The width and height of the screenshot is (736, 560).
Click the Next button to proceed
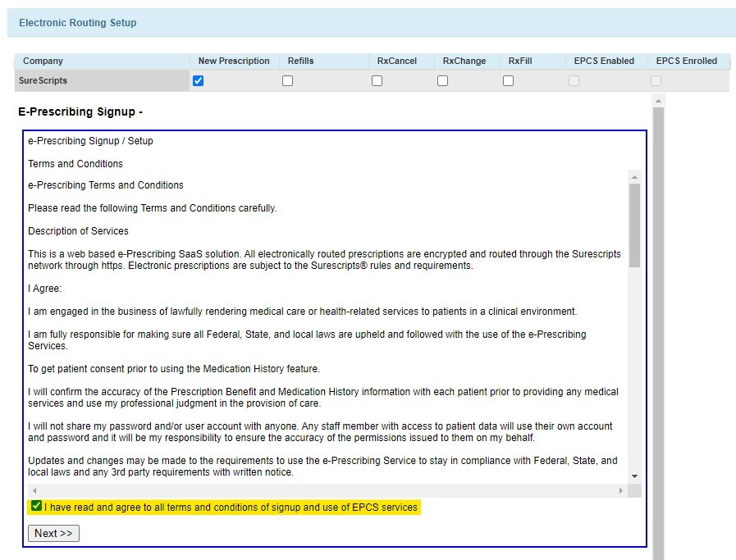pos(53,533)
